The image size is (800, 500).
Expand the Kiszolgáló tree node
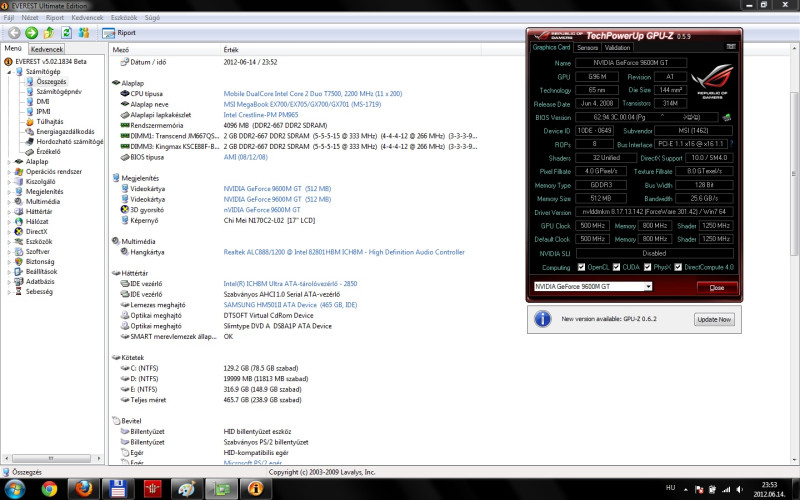coord(9,182)
